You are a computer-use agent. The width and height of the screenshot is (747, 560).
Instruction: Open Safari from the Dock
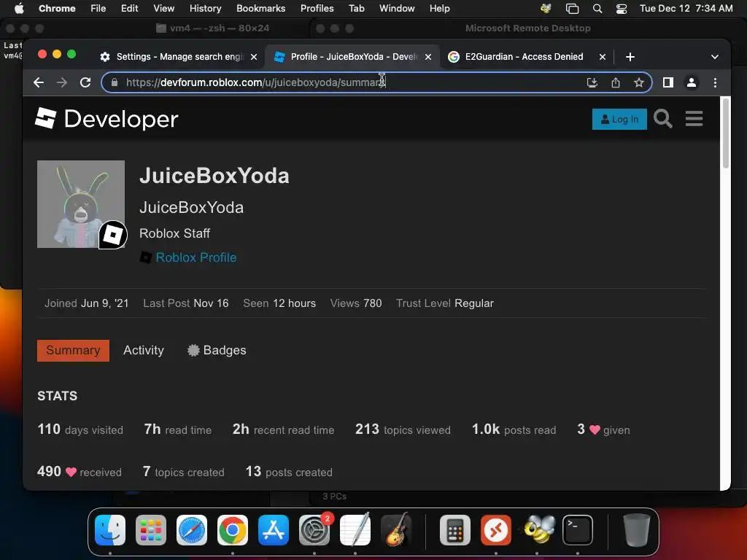pyautogui.click(x=192, y=530)
